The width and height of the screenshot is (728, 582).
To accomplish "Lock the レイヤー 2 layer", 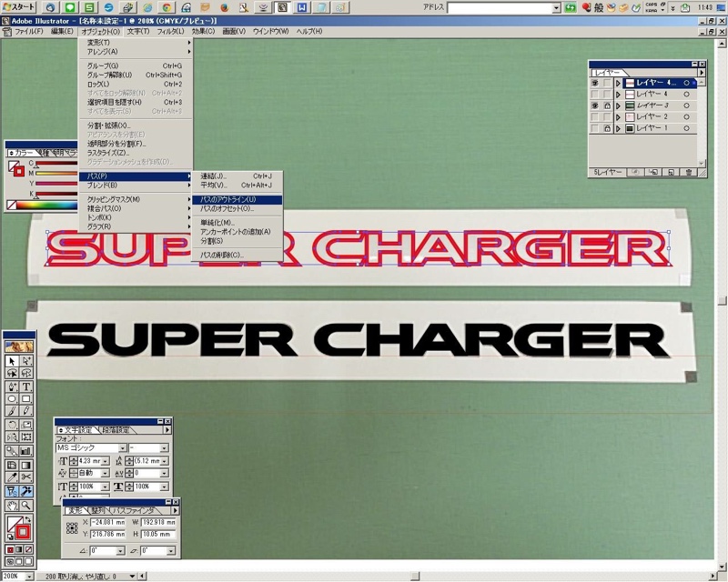I will pos(607,117).
